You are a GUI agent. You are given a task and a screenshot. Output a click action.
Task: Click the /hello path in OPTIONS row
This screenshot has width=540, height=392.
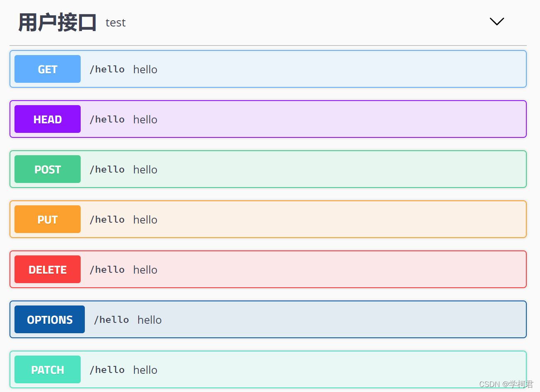[111, 320]
